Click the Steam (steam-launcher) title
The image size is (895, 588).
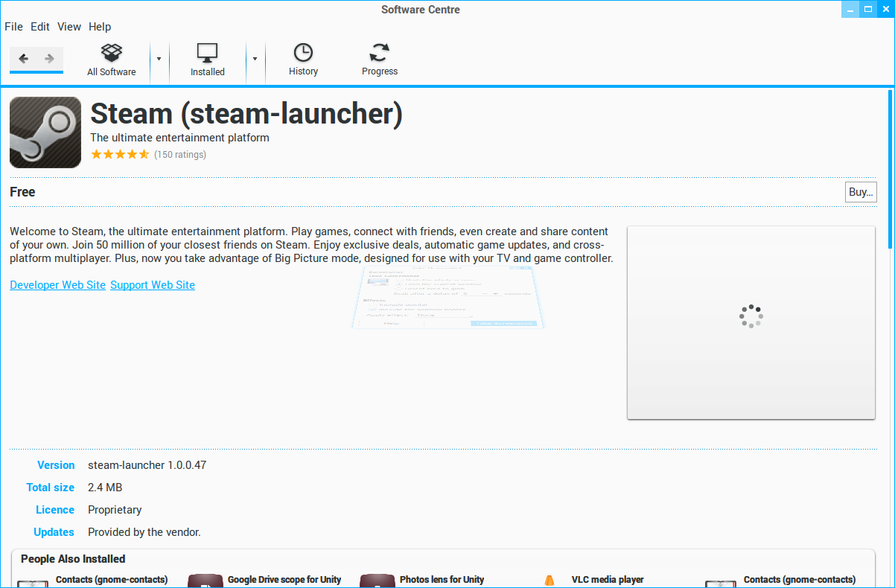pyautogui.click(x=246, y=114)
